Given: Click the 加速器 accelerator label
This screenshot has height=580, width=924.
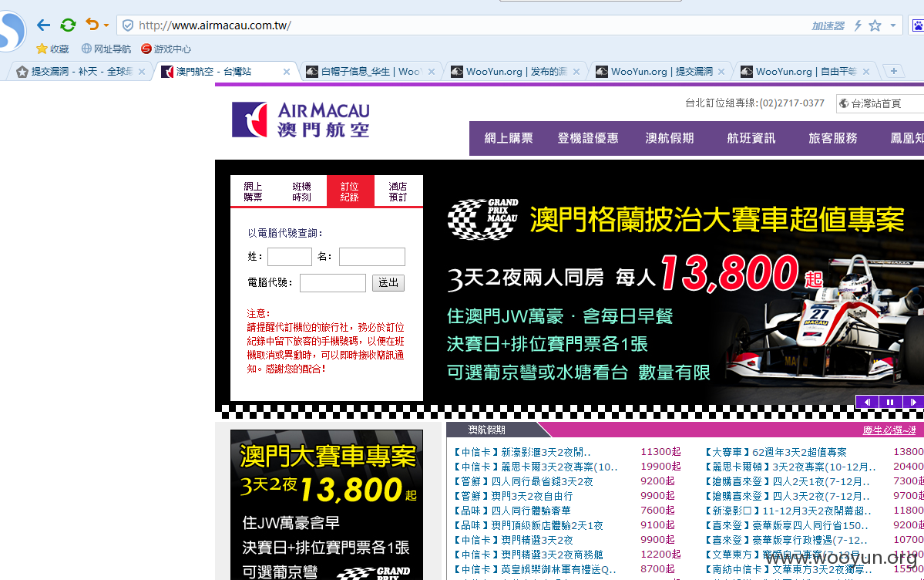Looking at the screenshot, I should click(828, 26).
